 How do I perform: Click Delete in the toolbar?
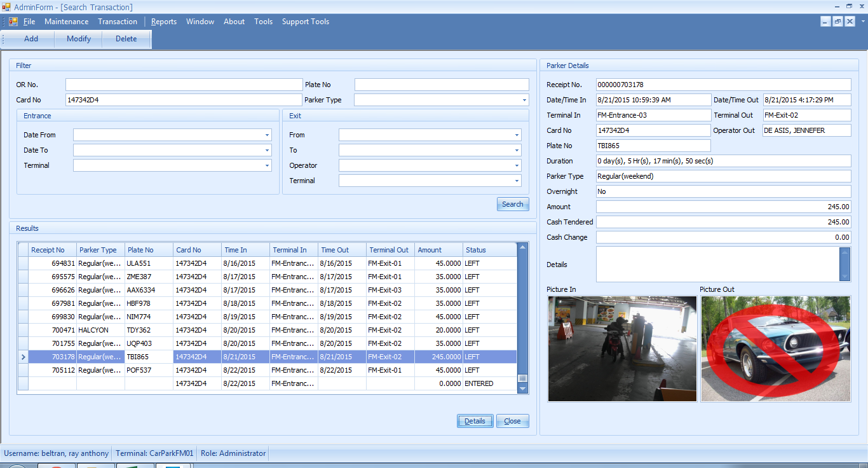click(126, 39)
